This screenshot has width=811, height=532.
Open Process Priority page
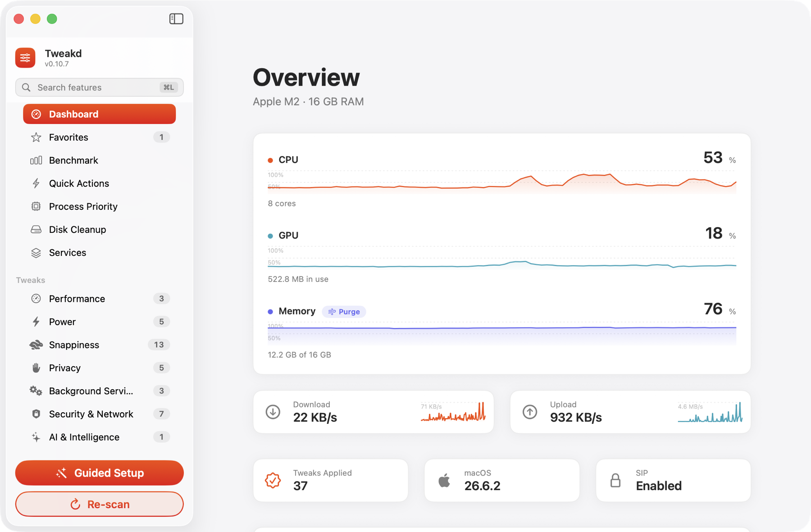[100, 206]
